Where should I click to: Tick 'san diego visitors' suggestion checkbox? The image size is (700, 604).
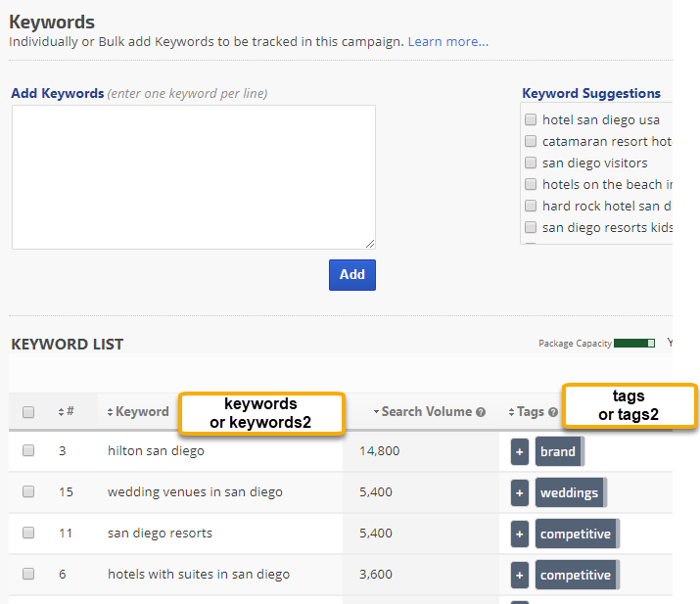click(x=531, y=163)
